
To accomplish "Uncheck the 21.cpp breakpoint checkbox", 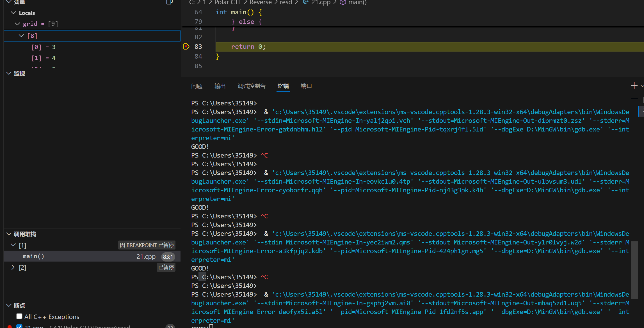I will coord(19,326).
